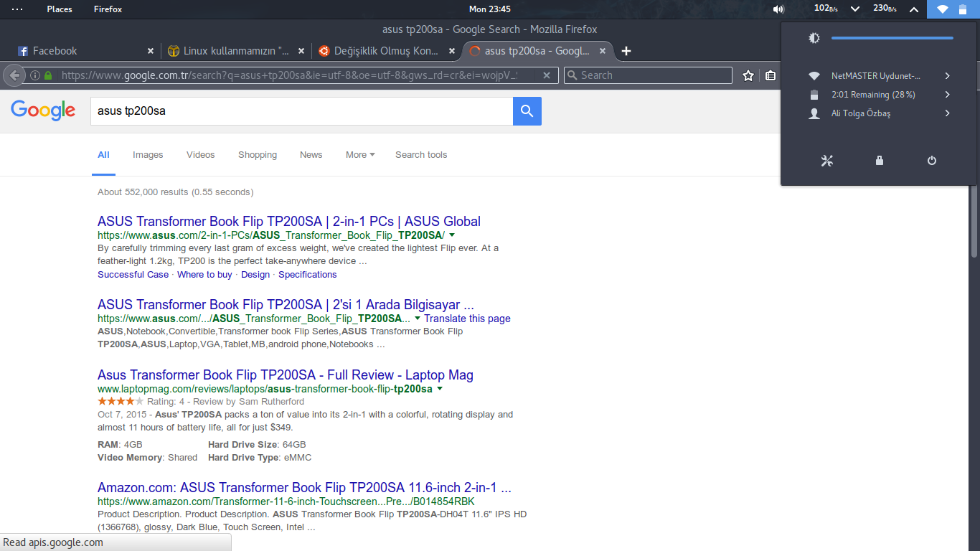This screenshot has width=980, height=551.
Task: Click the Google search magnifier button
Action: [x=527, y=111]
